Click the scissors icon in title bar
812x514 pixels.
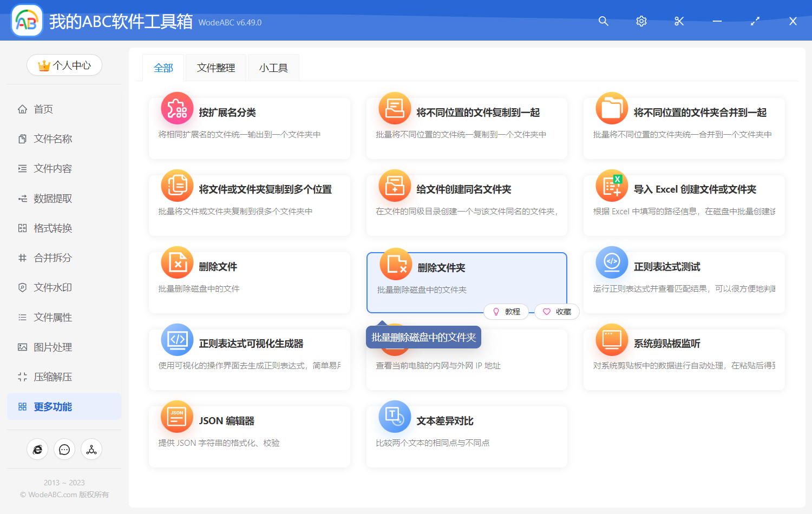click(x=679, y=21)
